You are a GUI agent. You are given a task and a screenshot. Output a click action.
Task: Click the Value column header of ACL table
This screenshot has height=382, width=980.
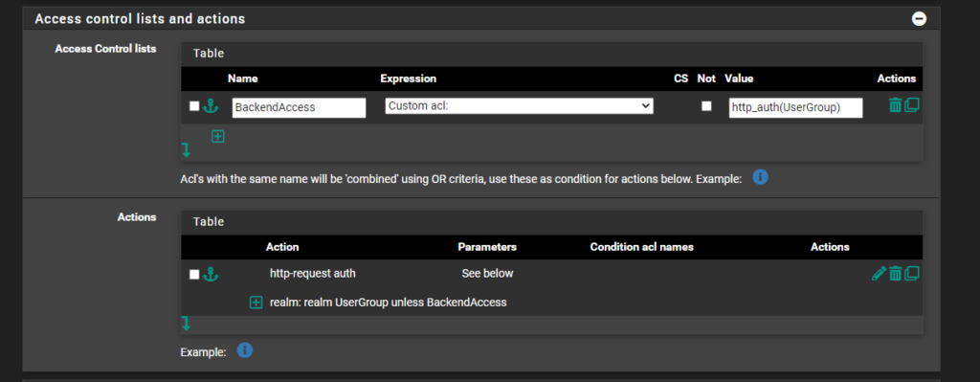pos(739,79)
